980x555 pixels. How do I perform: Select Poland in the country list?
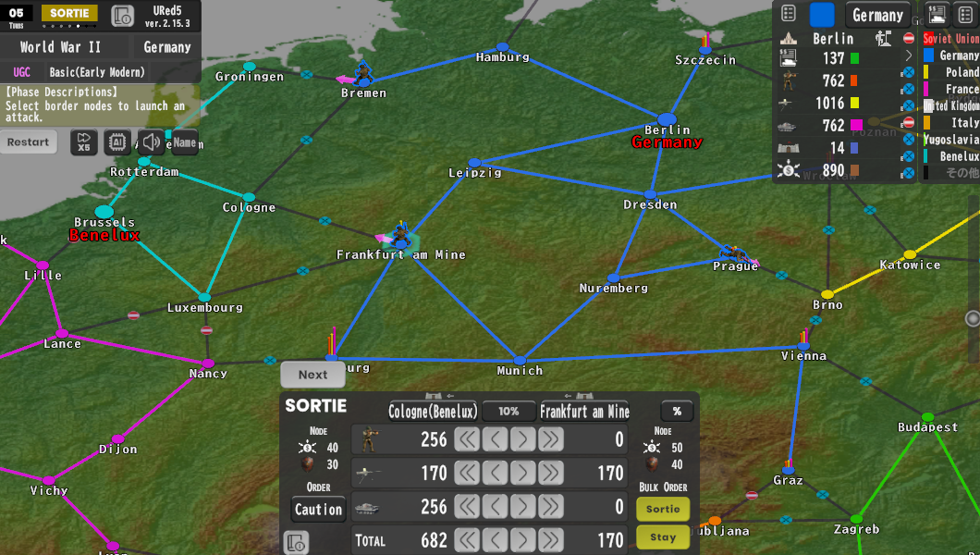click(x=951, y=72)
